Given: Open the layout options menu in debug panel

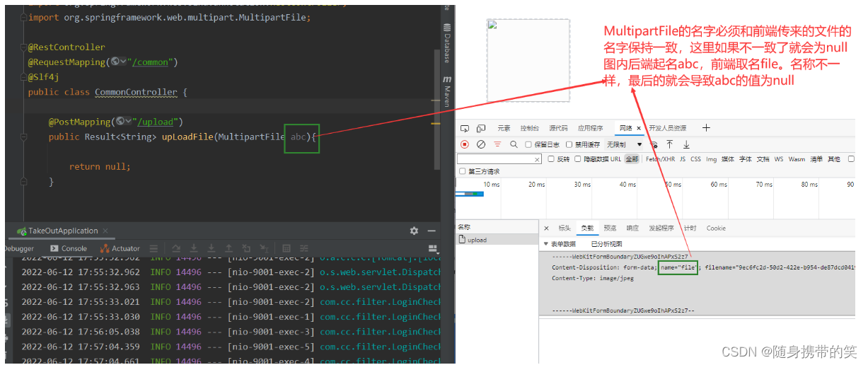Looking at the screenshot, I should coord(433,248).
